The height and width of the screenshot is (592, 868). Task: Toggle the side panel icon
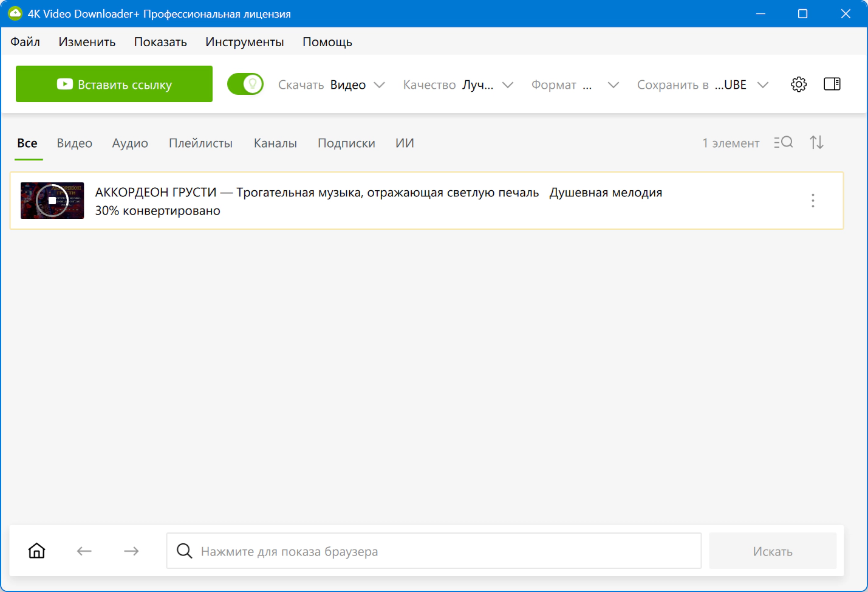(832, 84)
